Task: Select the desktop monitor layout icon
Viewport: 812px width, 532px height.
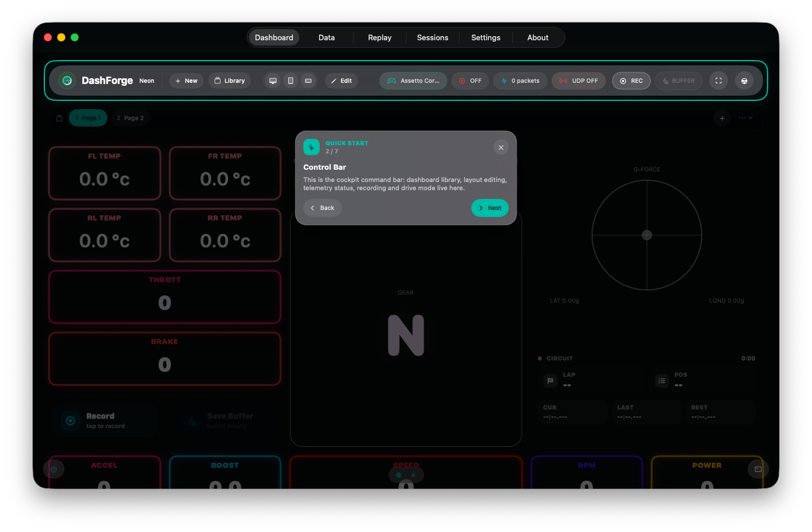Action: [272, 80]
